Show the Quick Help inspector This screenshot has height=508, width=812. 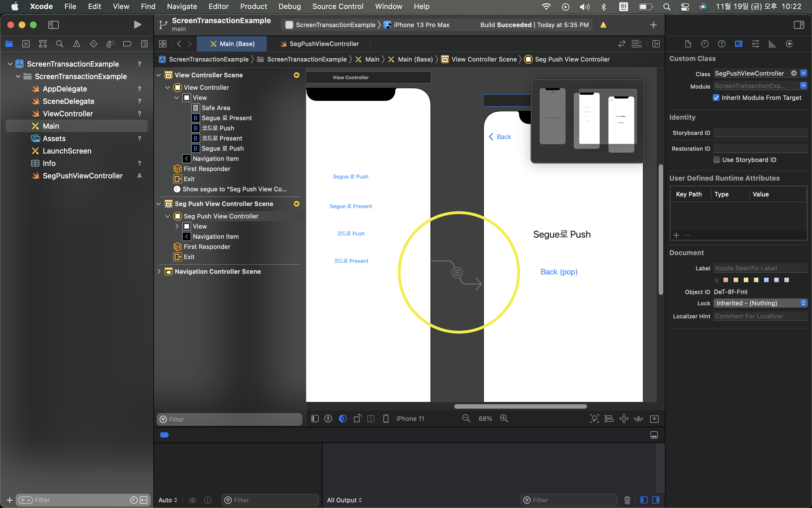pyautogui.click(x=722, y=44)
